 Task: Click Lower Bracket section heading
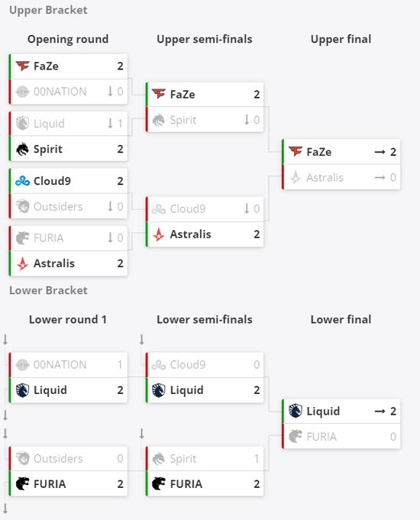click(x=48, y=290)
